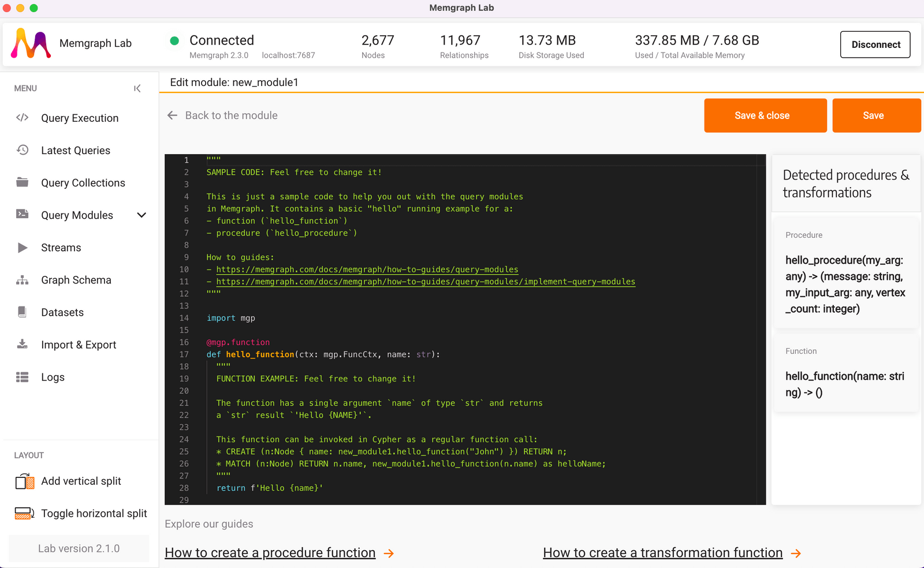Click line 28 return statement in editor

269,488
